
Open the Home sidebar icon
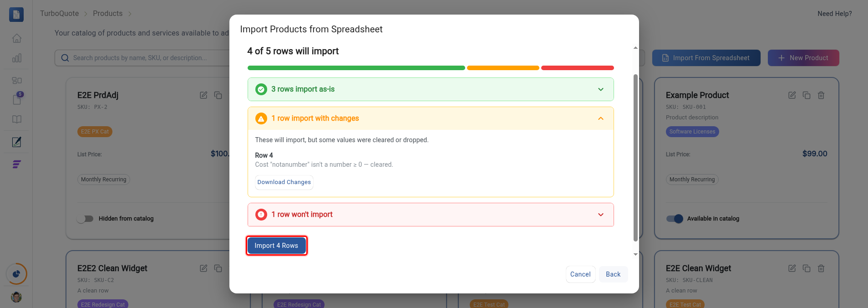click(17, 38)
